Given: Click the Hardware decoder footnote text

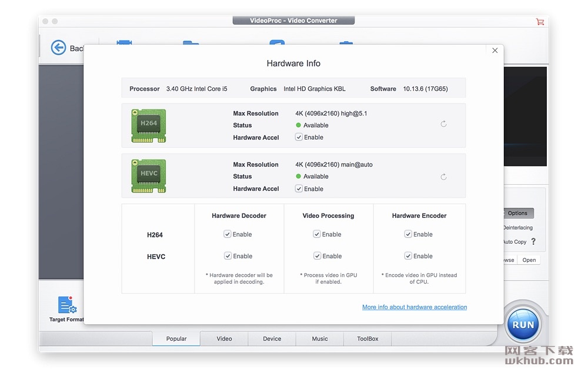Looking at the screenshot, I should (239, 278).
